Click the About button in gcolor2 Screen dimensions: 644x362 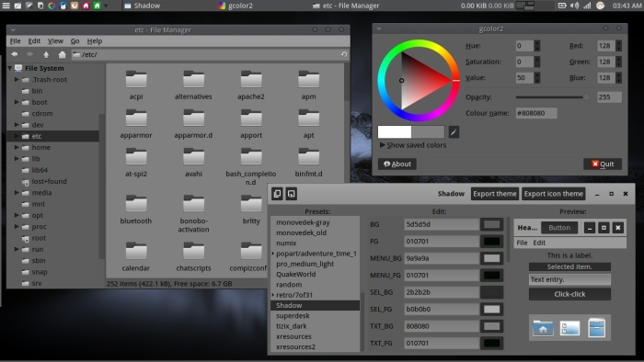397,164
